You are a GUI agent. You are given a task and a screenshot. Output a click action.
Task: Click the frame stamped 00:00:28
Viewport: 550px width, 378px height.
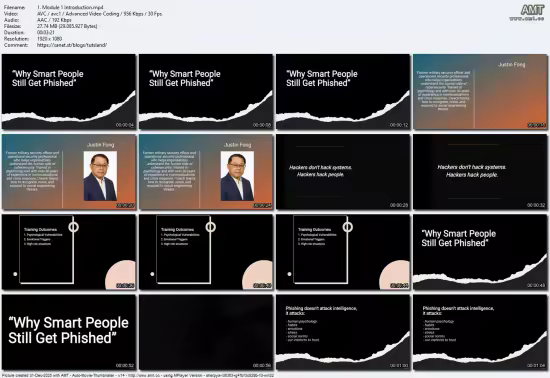(343, 172)
